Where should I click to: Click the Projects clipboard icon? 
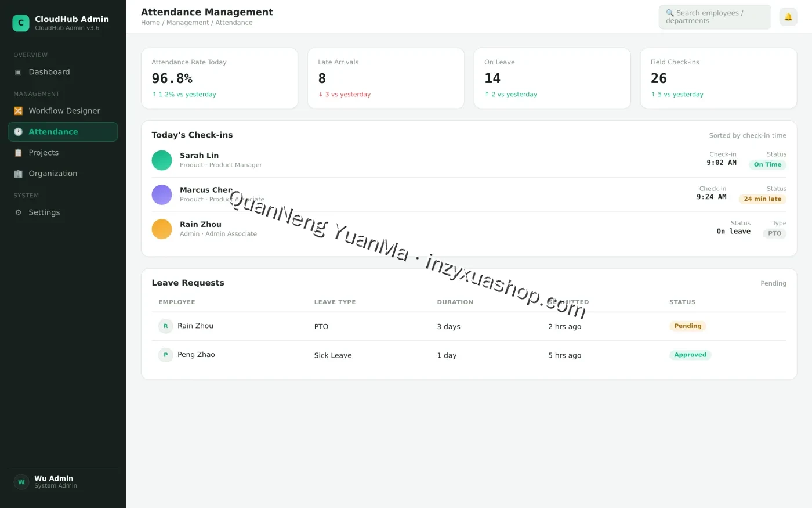18,153
